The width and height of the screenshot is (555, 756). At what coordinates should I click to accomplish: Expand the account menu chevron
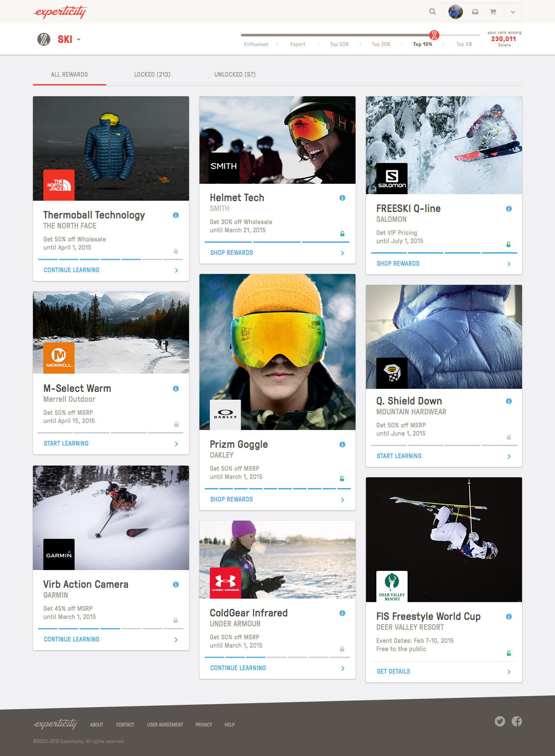point(513,12)
